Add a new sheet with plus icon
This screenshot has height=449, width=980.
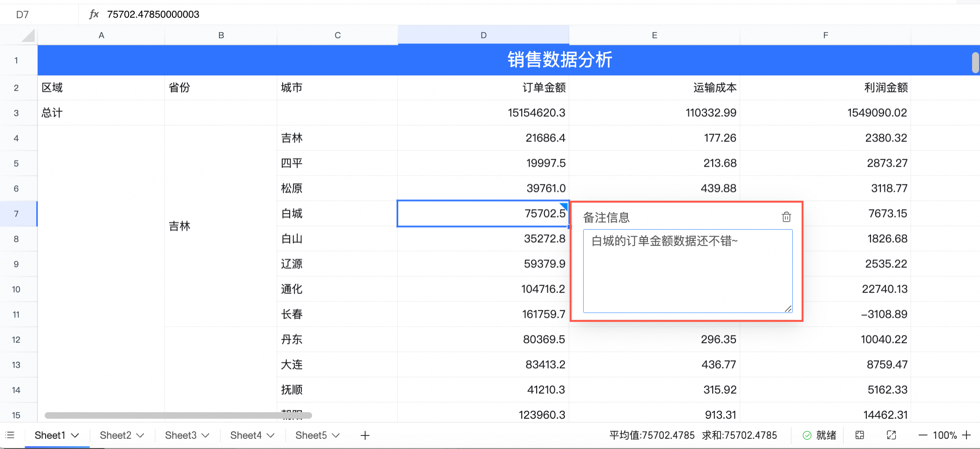click(x=365, y=435)
